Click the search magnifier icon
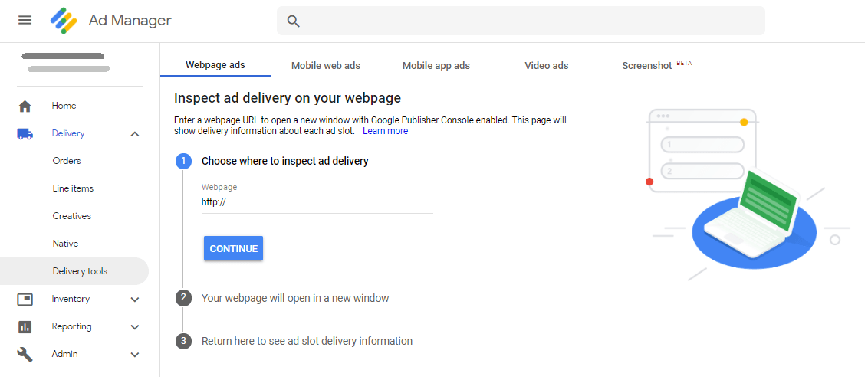The image size is (868, 380). (x=293, y=21)
